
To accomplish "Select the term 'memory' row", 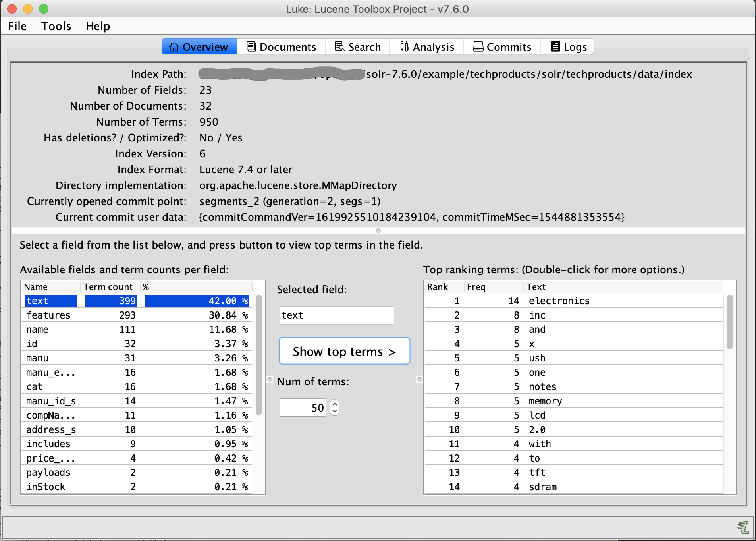I will [x=574, y=401].
